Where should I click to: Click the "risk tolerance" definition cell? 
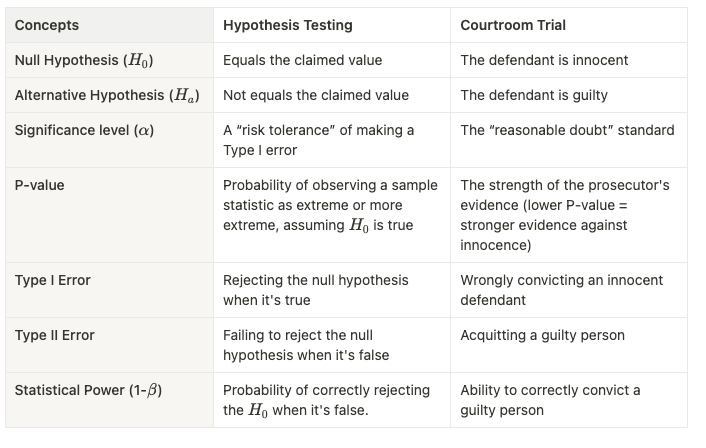317,139
